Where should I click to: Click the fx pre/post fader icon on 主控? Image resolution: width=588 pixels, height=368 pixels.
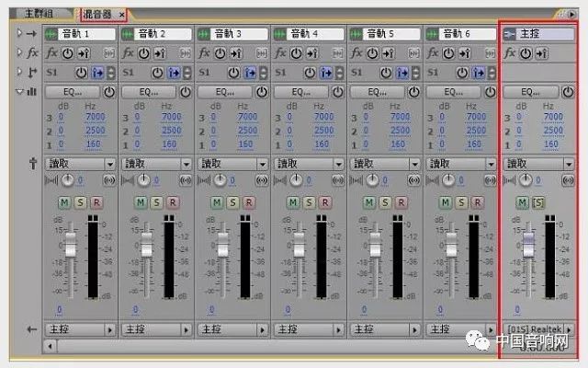tap(538, 53)
